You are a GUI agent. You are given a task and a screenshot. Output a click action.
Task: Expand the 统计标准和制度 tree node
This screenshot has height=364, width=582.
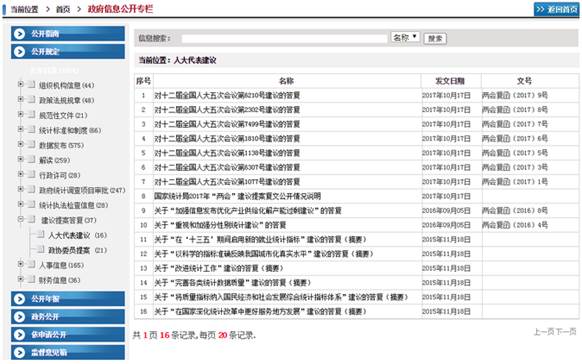pos(21,129)
